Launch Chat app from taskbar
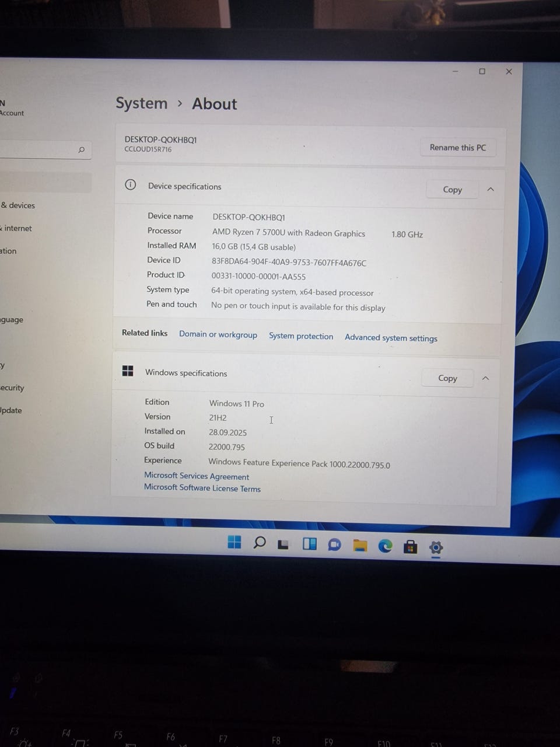The width and height of the screenshot is (560, 747). 334,544
